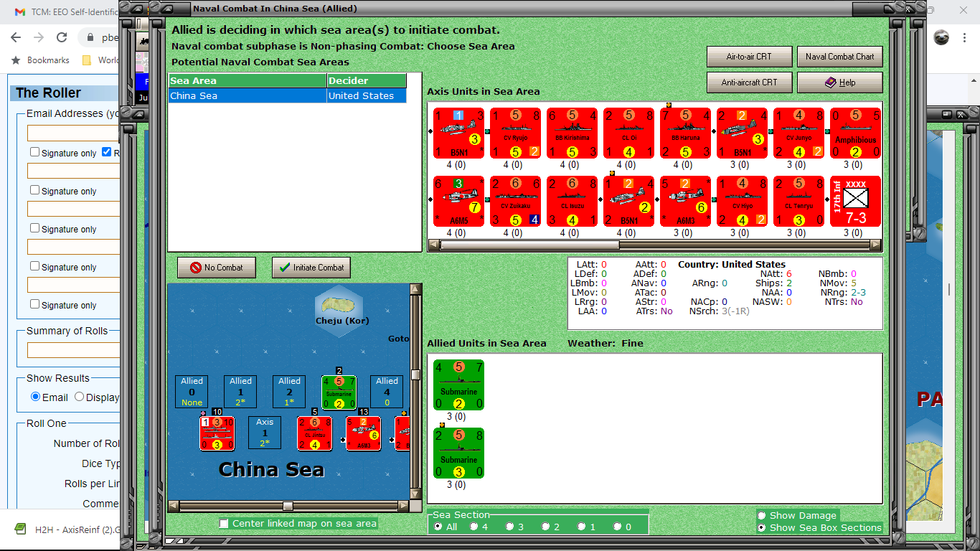980x551 pixels.
Task: Select the All sea section option
Action: click(438, 527)
